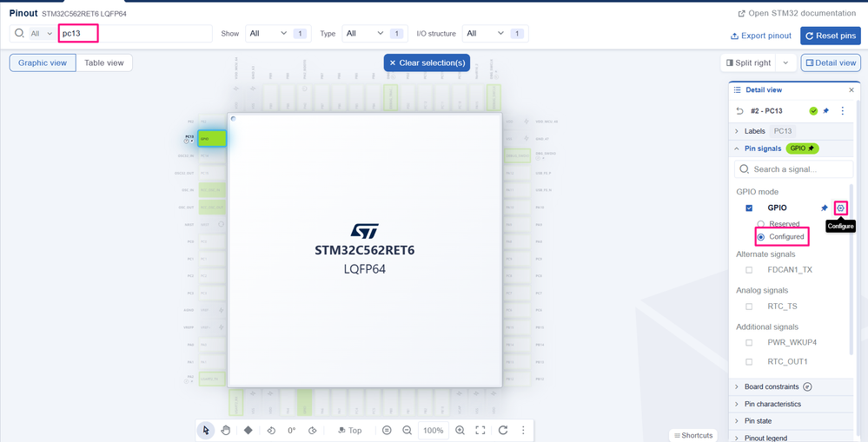Screen dimensions: 868x442
Task: Click the USART2_TX pin PA2 on chip
Action: coord(212,379)
